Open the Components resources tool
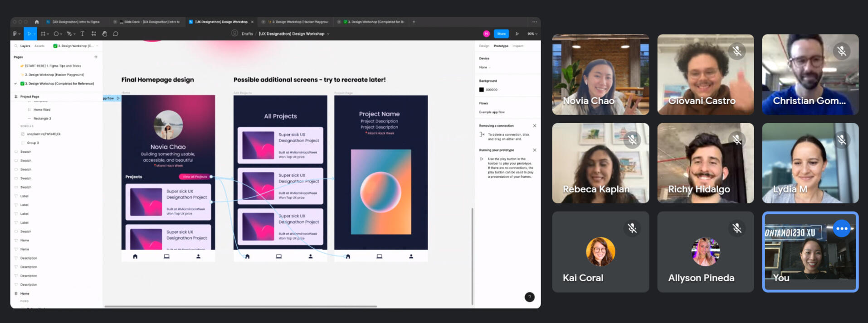The image size is (868, 323). click(94, 34)
